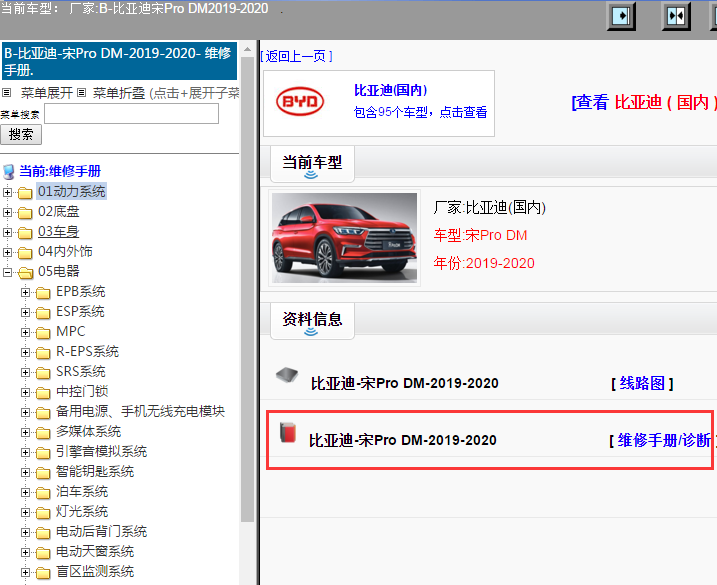Image resolution: width=717 pixels, height=585 pixels.
Task: Click the 菜单折叠 collapse-all icon
Action: coord(81,93)
